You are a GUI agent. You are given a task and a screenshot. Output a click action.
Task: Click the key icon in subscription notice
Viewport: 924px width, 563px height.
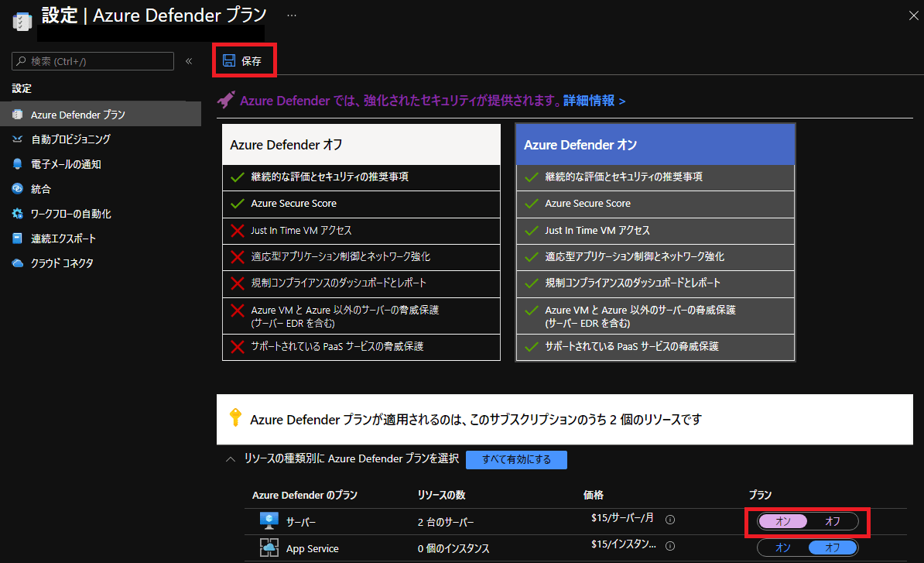tap(235, 417)
